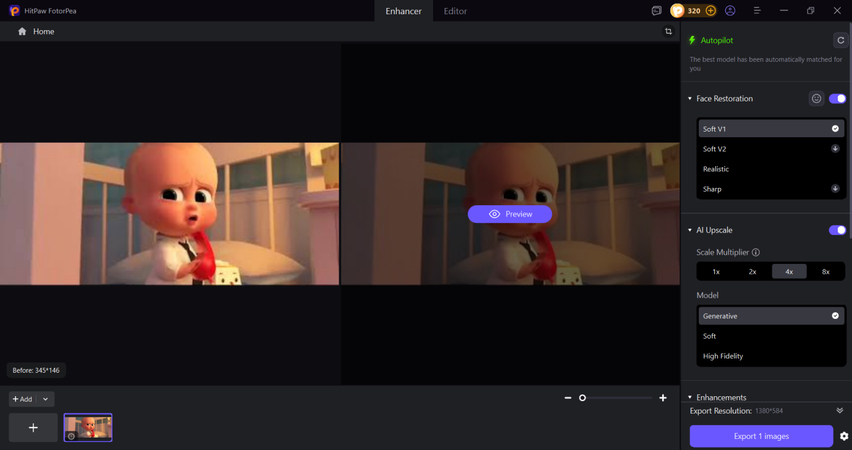The image size is (852, 450).
Task: Open the hamburger menu in title bar
Action: point(757,11)
